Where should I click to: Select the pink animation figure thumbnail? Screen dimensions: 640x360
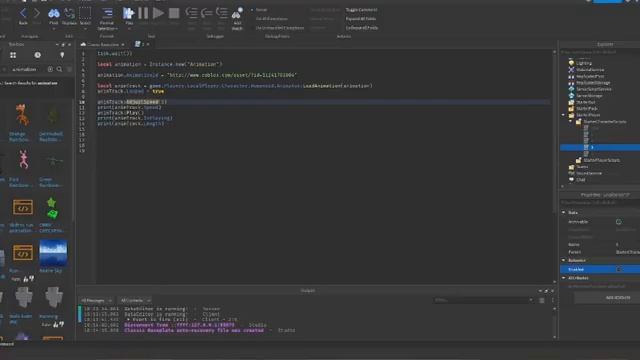[23, 159]
